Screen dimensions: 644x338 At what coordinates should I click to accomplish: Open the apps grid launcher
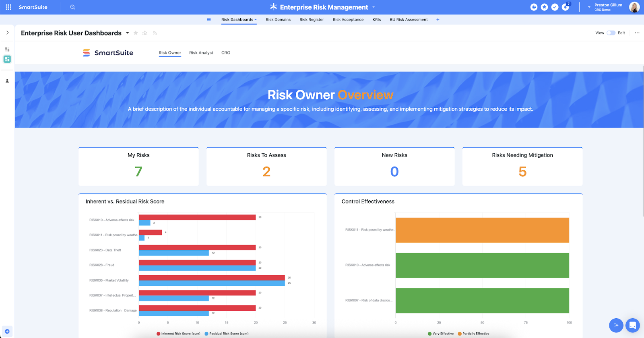click(x=8, y=7)
